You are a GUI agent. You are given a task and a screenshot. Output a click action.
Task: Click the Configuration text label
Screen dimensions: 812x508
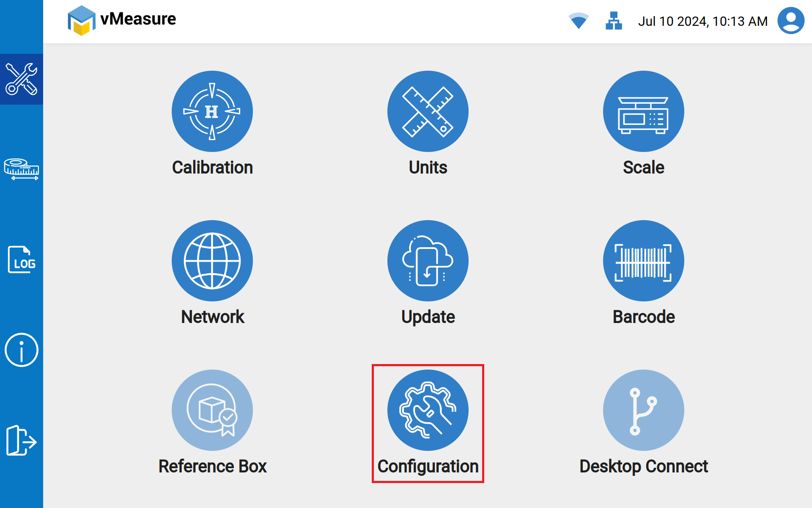point(428,466)
